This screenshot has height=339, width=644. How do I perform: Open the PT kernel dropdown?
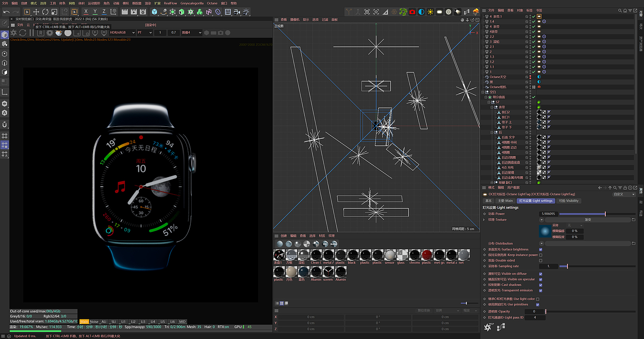coord(144,33)
